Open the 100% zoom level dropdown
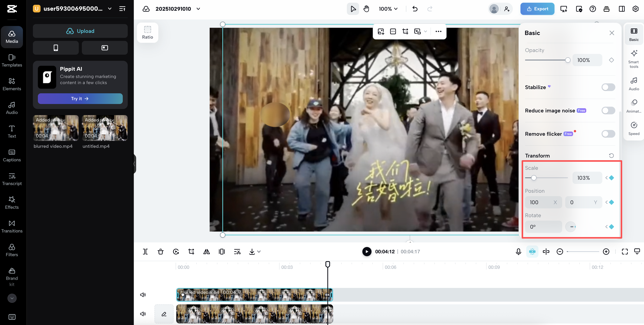644x325 pixels. click(388, 9)
